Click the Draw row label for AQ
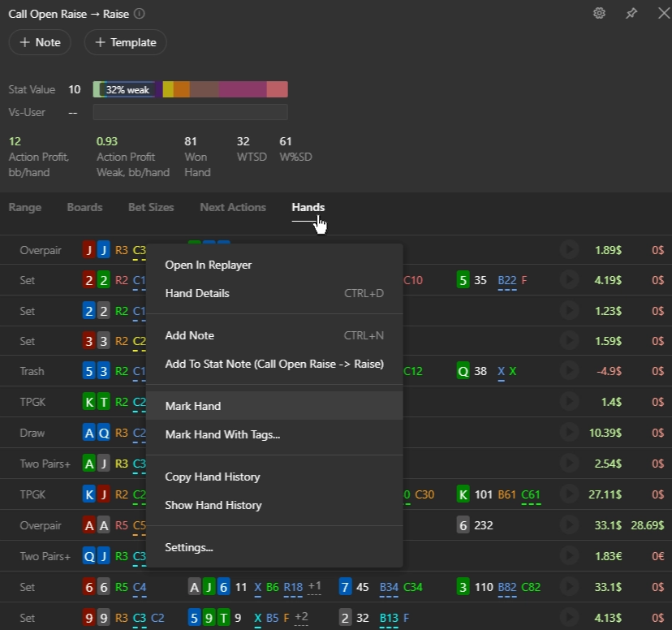This screenshot has height=630, width=672. coord(32,433)
